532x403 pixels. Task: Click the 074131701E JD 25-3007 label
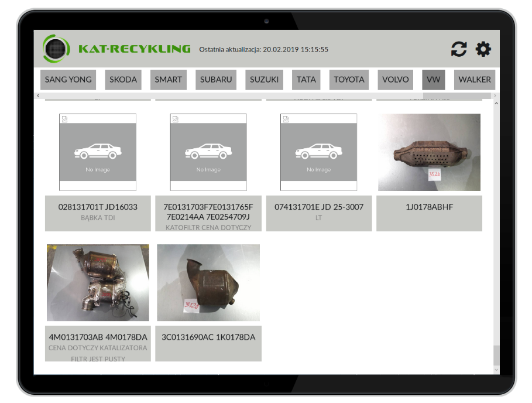tap(319, 207)
